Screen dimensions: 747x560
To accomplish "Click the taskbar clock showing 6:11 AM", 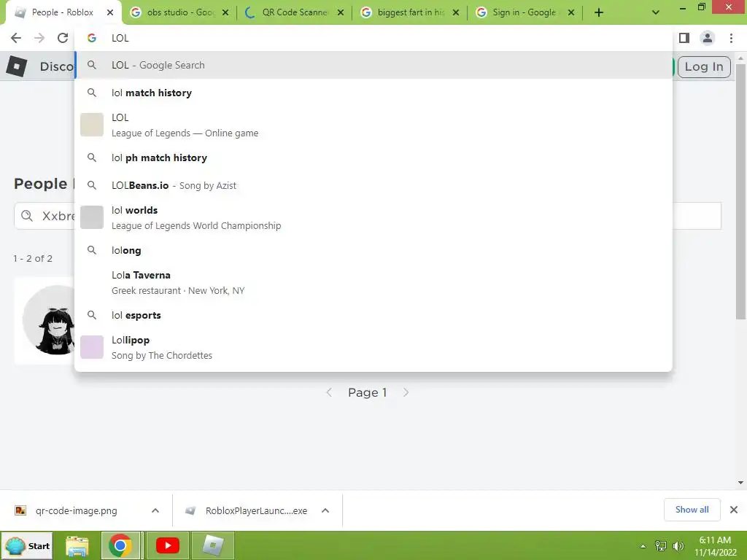I will [x=715, y=546].
